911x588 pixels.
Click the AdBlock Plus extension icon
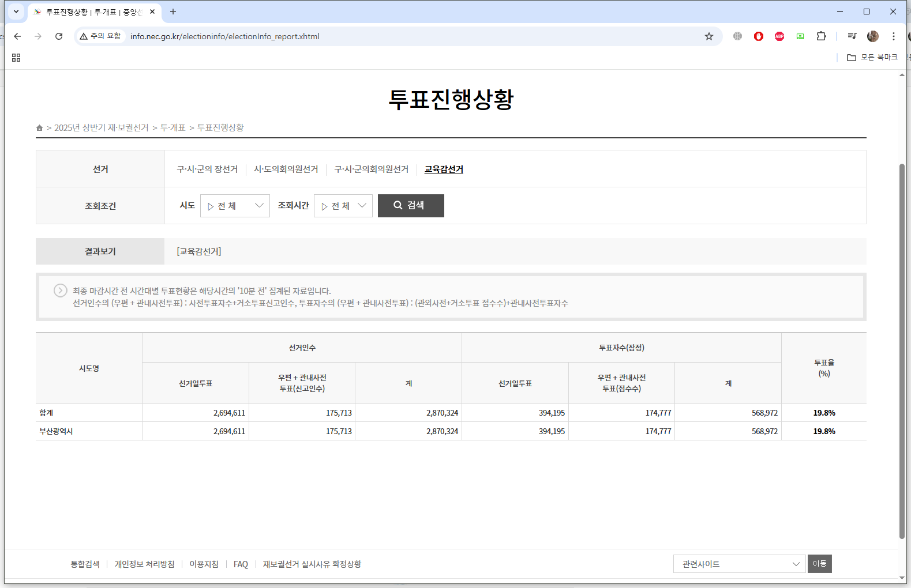(x=779, y=36)
